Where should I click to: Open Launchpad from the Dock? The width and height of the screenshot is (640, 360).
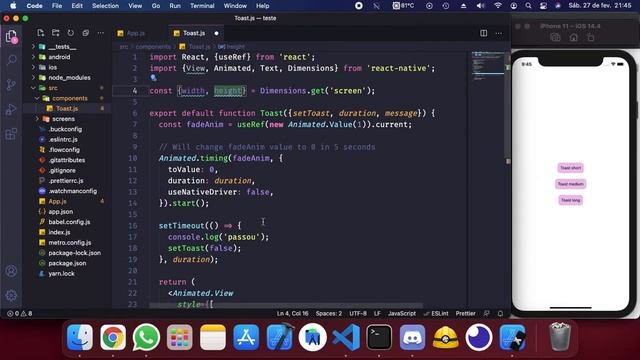coord(180,337)
